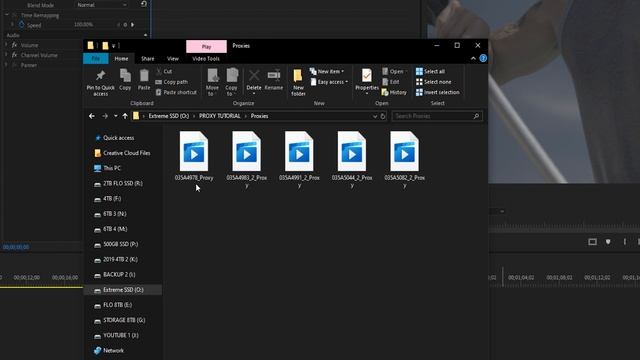Open the New item dropdown

coord(327,71)
